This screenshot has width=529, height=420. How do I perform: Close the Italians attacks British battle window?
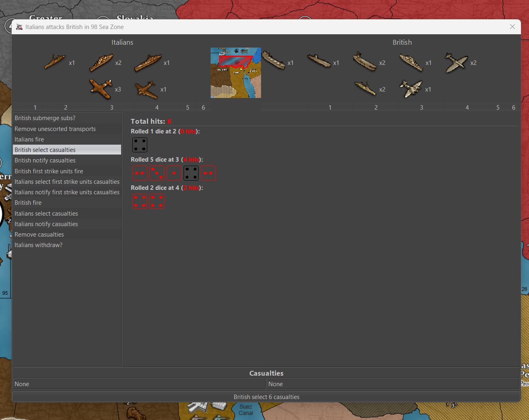(x=512, y=27)
